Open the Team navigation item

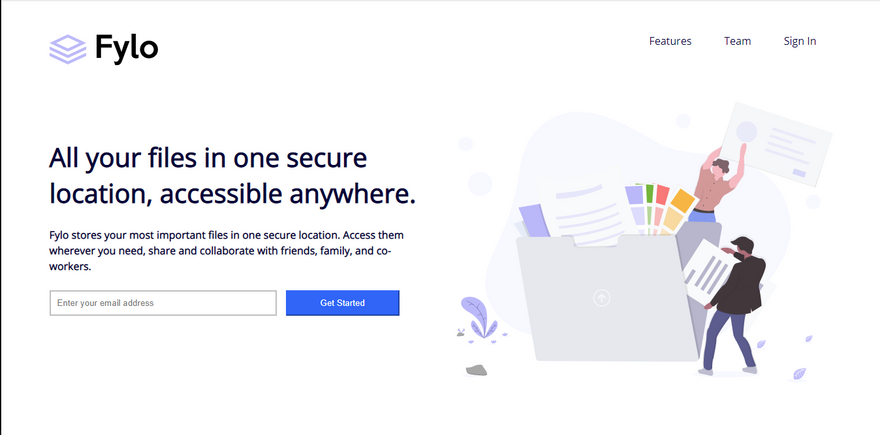pyautogui.click(x=737, y=41)
